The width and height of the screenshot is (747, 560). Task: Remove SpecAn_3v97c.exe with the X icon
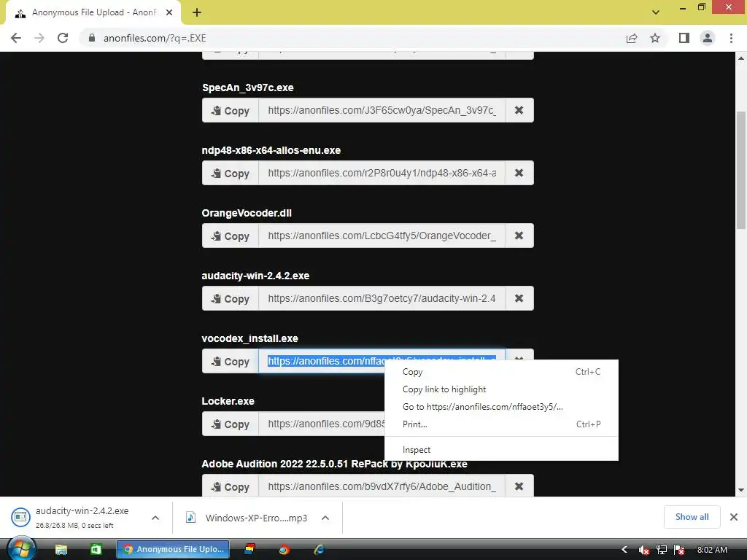pos(519,111)
